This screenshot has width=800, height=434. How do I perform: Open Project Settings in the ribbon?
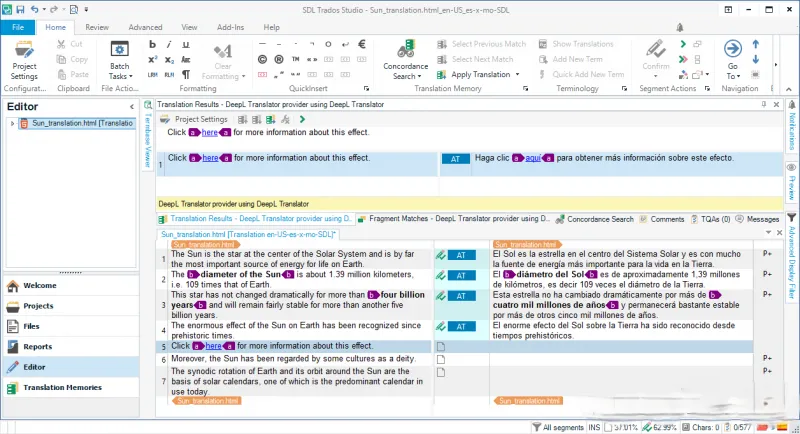click(24, 61)
